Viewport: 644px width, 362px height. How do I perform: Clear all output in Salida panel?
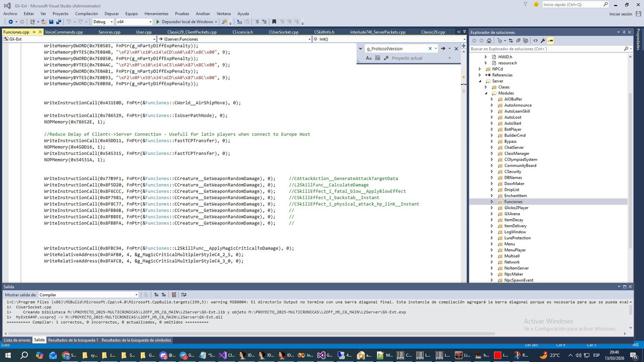pos(174,295)
